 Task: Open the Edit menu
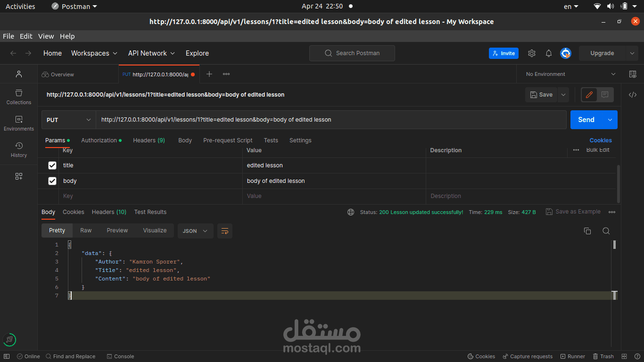[26, 36]
